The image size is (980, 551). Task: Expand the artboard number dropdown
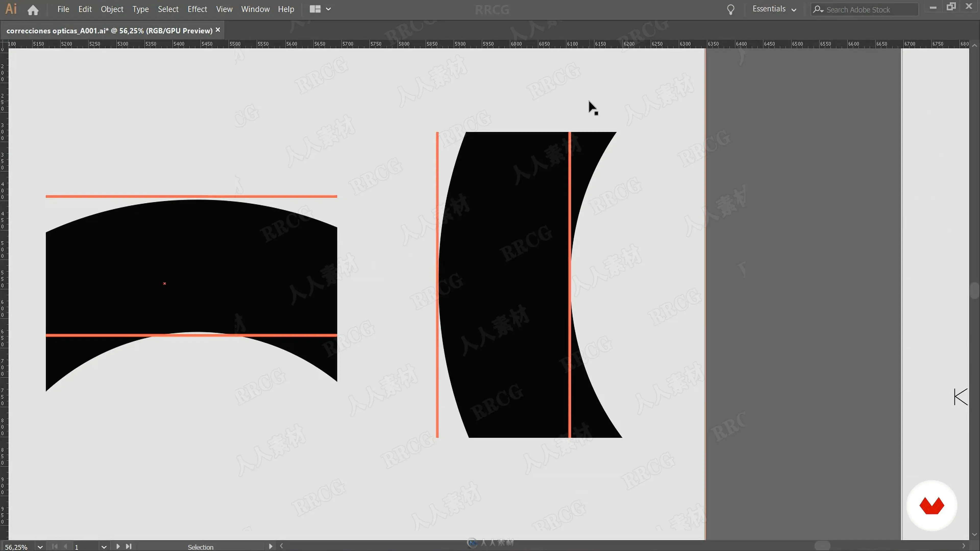(x=103, y=547)
